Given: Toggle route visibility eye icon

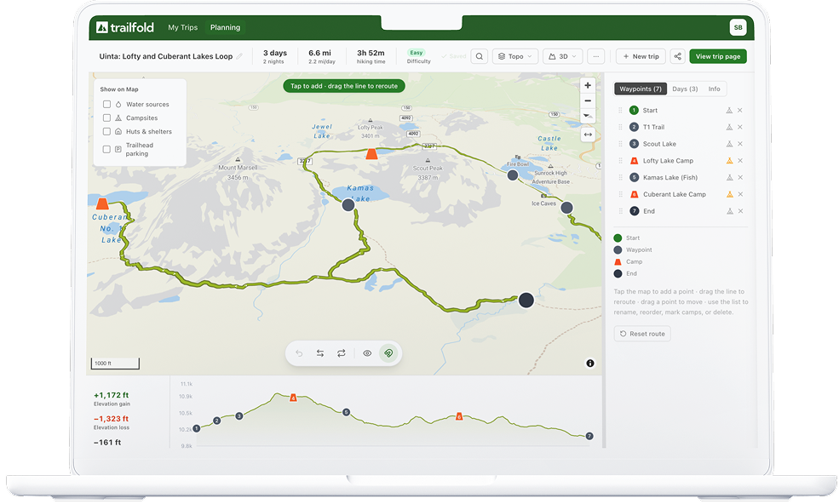Looking at the screenshot, I should 367,353.
